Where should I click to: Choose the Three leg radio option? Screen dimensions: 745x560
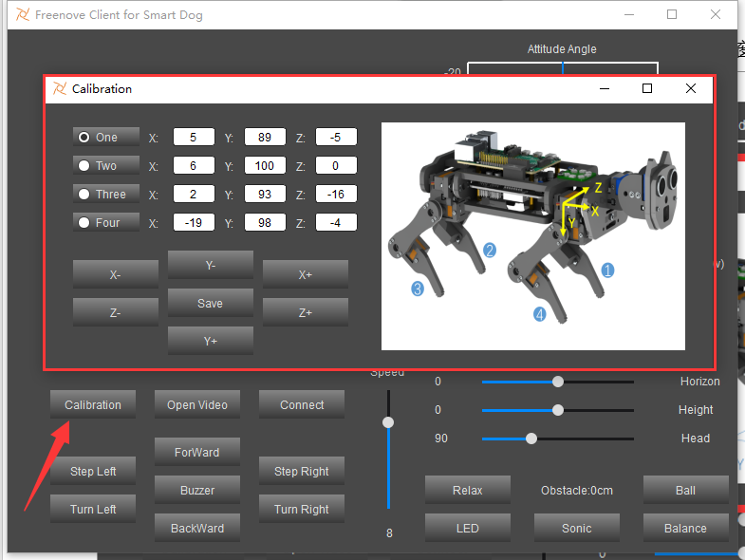point(106,194)
